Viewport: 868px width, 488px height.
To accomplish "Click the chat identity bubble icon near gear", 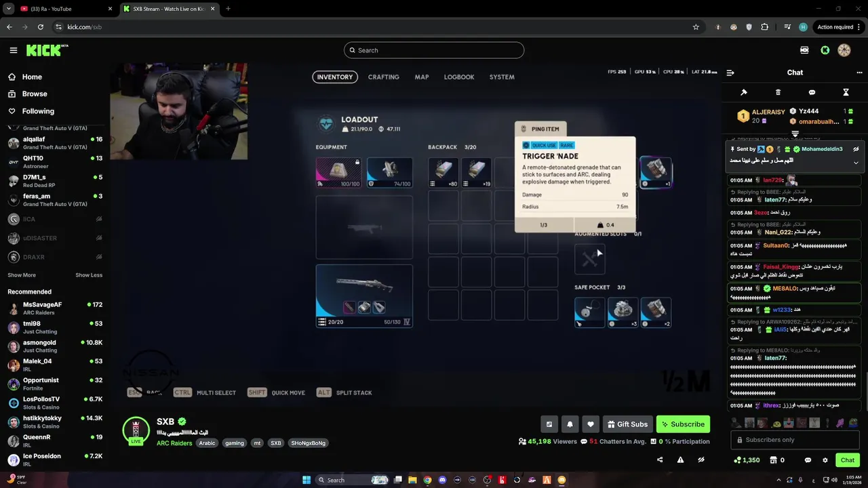I will [808, 460].
